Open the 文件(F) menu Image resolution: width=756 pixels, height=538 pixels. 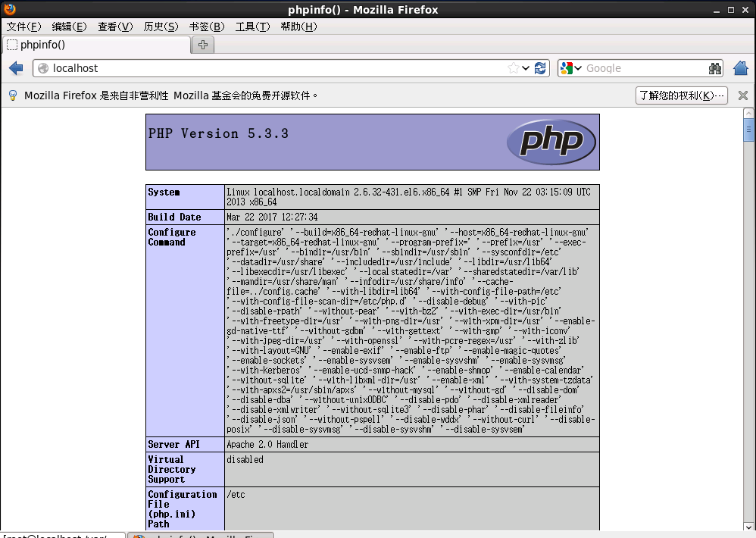[x=23, y=27]
